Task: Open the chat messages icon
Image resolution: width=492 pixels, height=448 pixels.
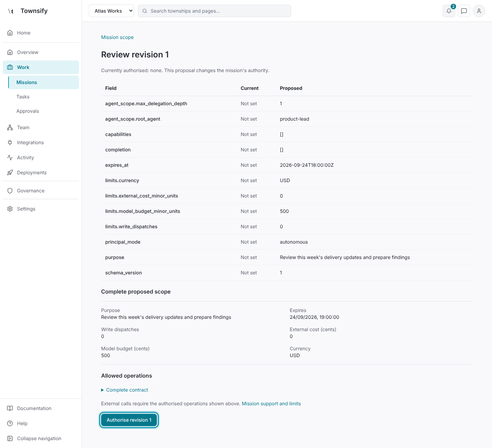Action: coord(464,11)
